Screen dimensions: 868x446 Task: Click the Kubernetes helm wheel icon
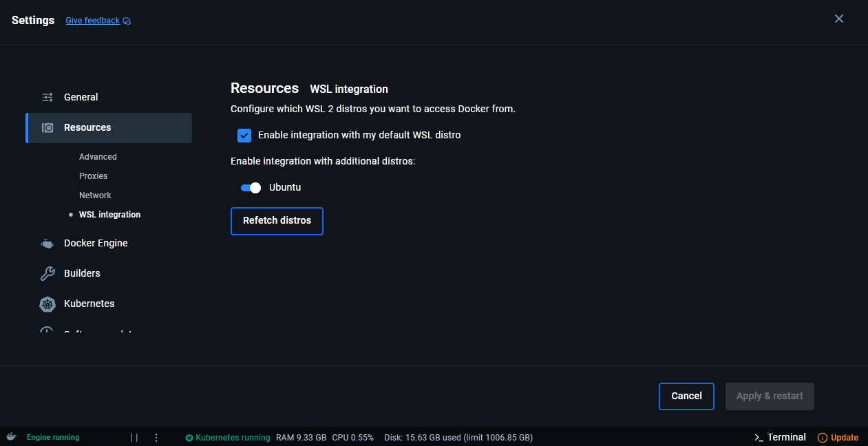coord(47,304)
